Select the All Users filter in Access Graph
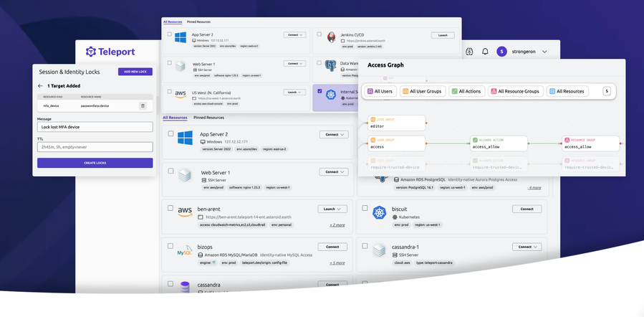 (x=380, y=91)
